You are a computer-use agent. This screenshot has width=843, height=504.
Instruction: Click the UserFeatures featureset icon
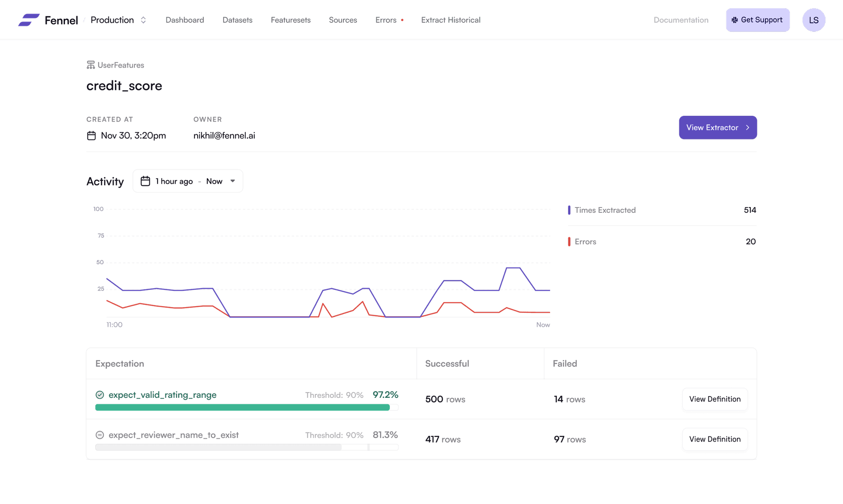[x=90, y=64]
